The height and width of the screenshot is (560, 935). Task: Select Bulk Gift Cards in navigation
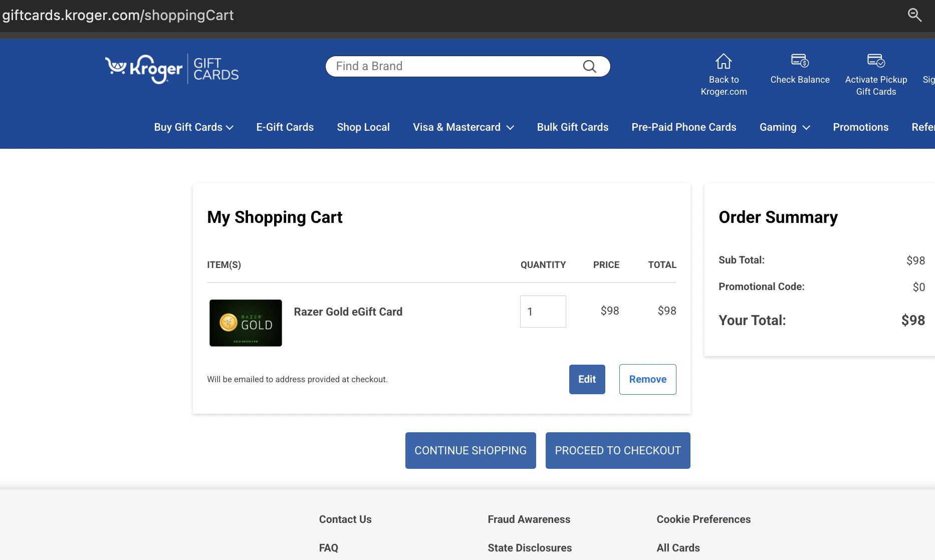coord(572,127)
